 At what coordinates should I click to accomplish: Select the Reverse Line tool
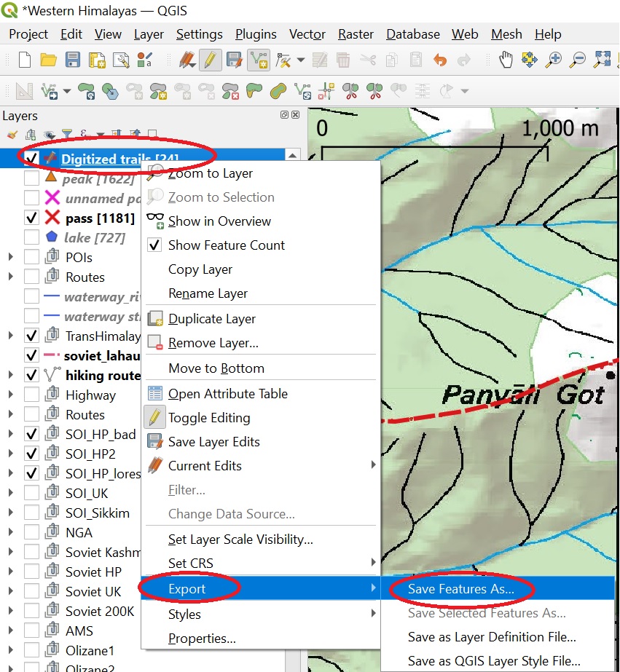tap(302, 91)
